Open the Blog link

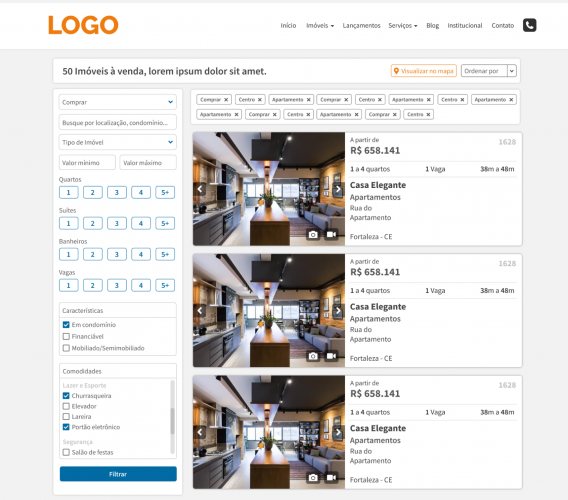tap(433, 26)
